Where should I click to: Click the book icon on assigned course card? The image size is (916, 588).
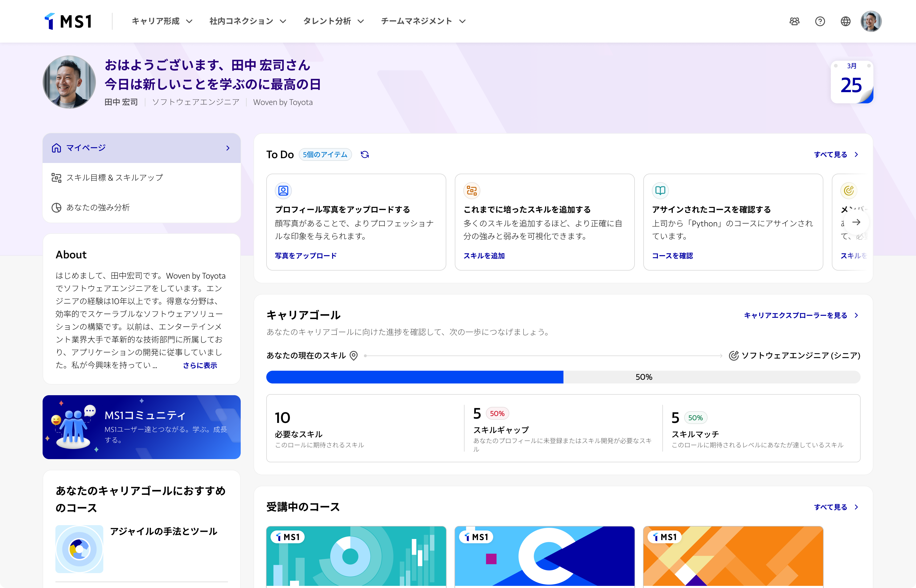coord(660,190)
